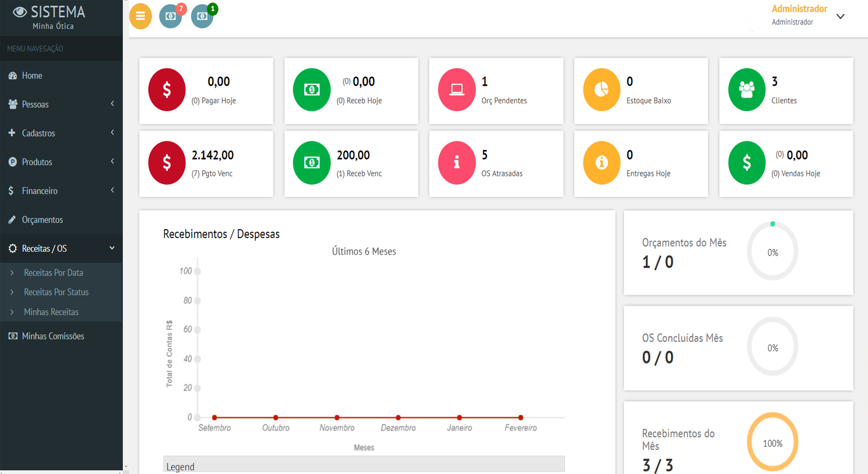Viewport: 868px width, 474px height.
Task: Click the Receitas / OS gear icon
Action: [x=12, y=248]
